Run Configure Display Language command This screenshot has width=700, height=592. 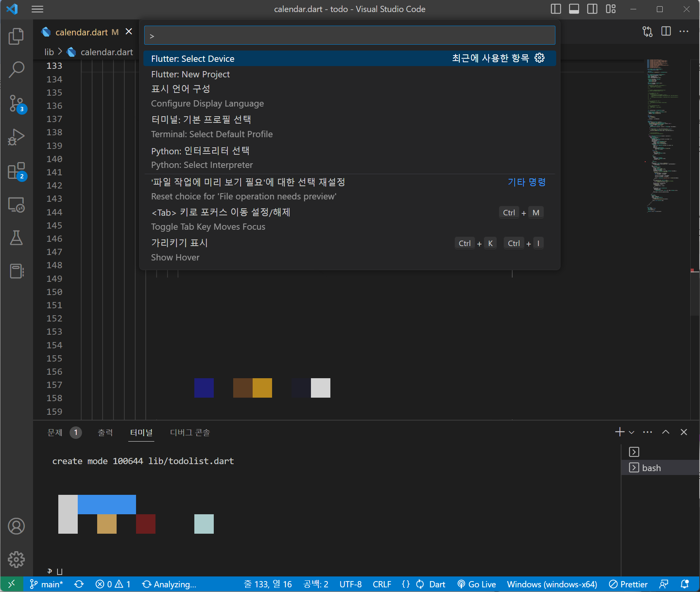(x=349, y=96)
